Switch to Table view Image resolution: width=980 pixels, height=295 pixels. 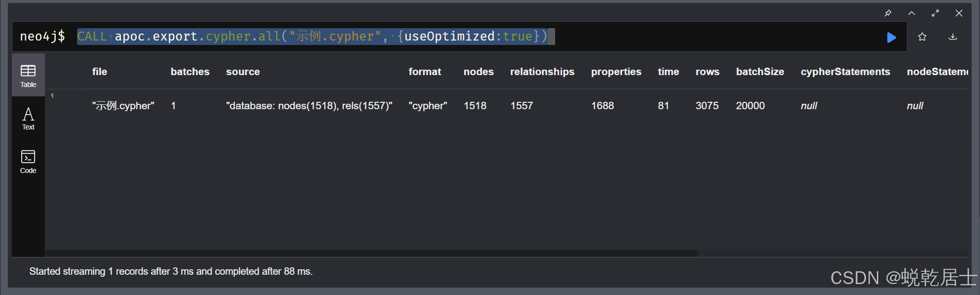[x=28, y=76]
